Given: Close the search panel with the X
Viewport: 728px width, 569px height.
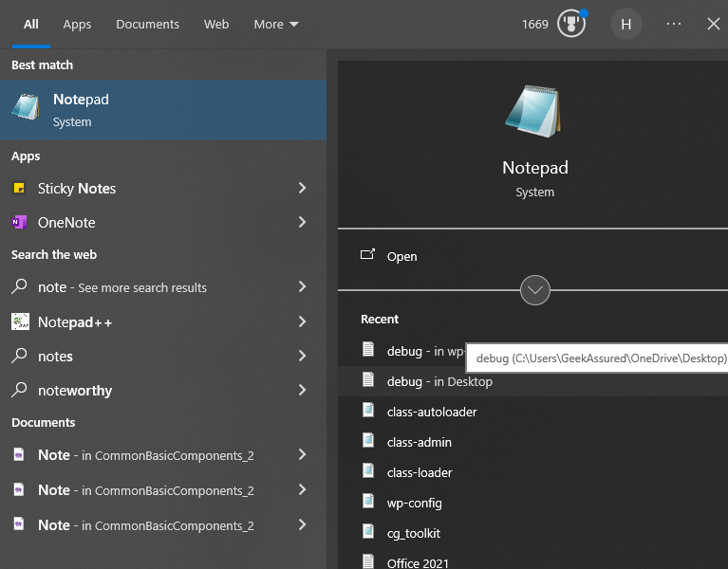Looking at the screenshot, I should (714, 24).
